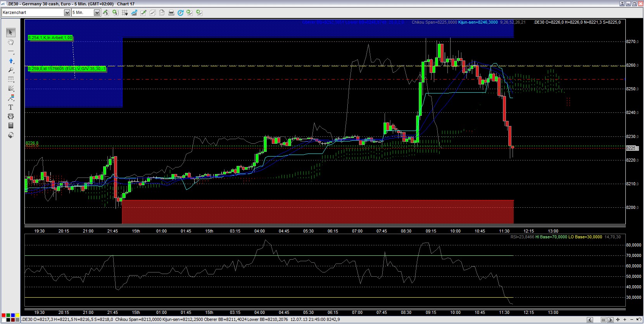This screenshot has width=644, height=324.
Task: Select the text annotation tool
Action: click(x=11, y=107)
